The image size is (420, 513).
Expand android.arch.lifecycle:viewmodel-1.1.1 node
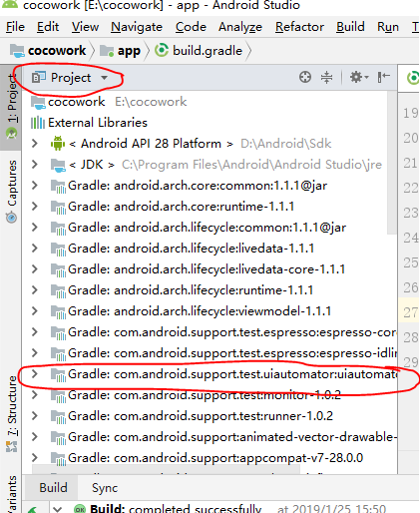click(x=34, y=311)
